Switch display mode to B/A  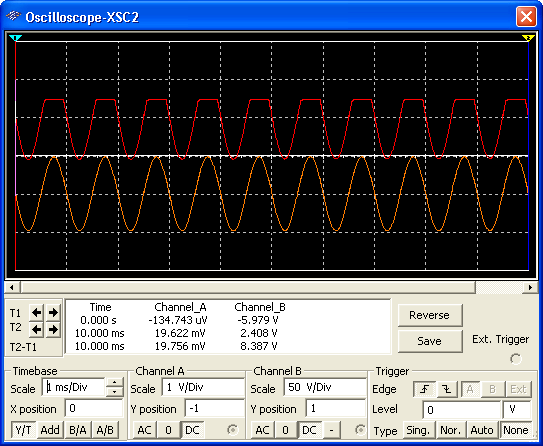point(78,430)
